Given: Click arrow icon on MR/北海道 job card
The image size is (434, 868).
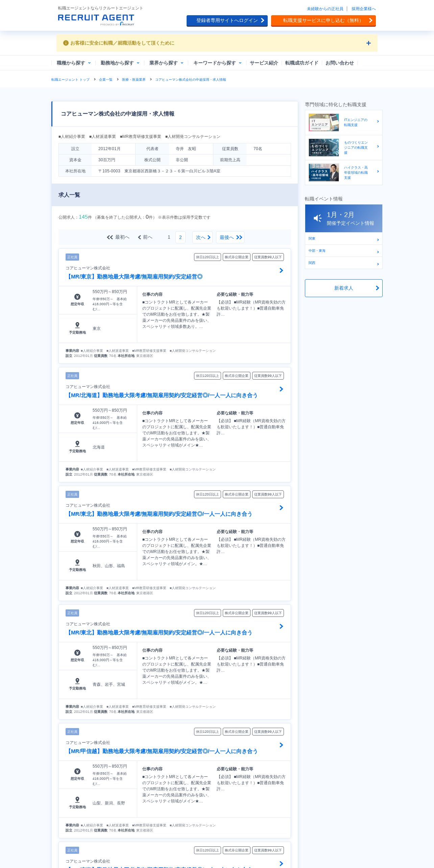Looking at the screenshot, I should point(281,389).
